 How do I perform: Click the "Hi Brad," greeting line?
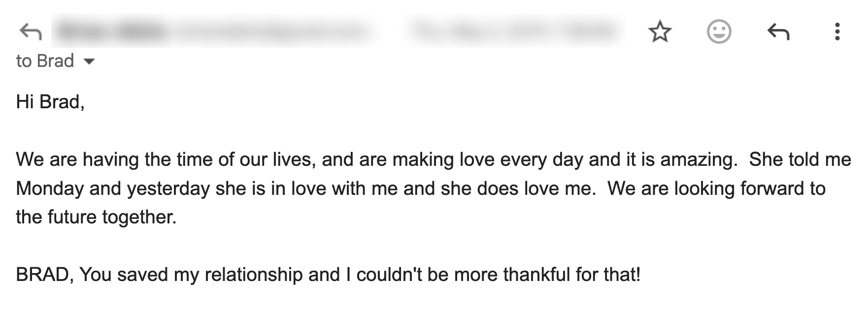pyautogui.click(x=50, y=102)
